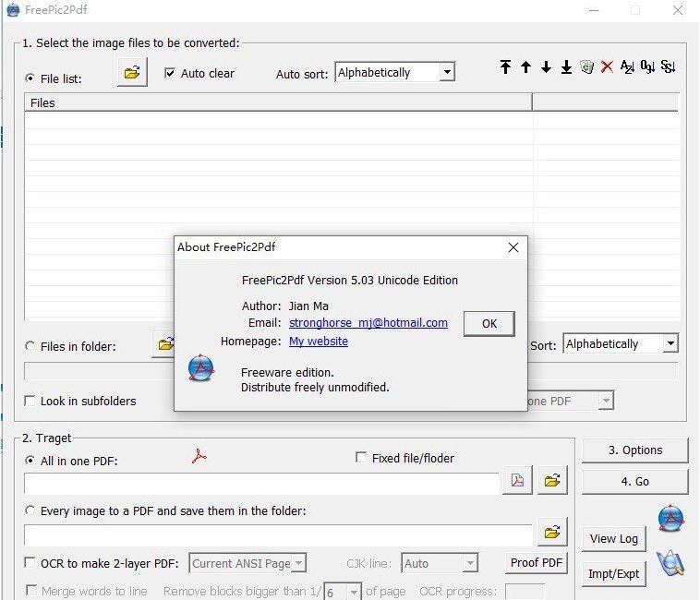Sort files alphabetically with A-Z icon
Viewport: 700px width, 600px height.
click(x=627, y=66)
